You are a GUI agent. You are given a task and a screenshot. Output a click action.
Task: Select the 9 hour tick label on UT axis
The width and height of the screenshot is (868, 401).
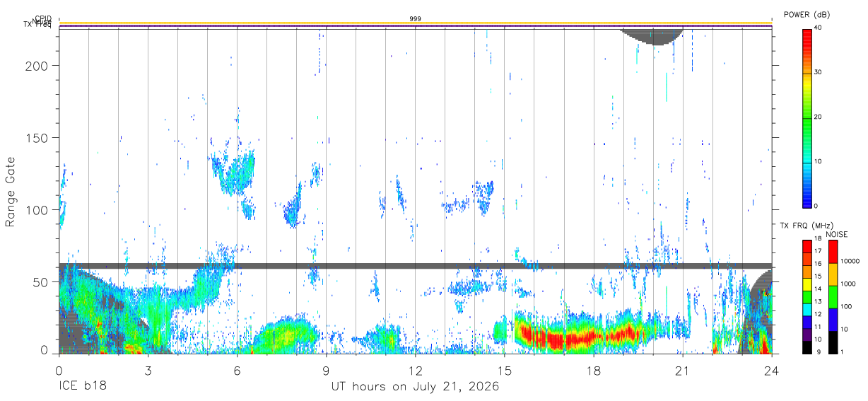tap(327, 370)
